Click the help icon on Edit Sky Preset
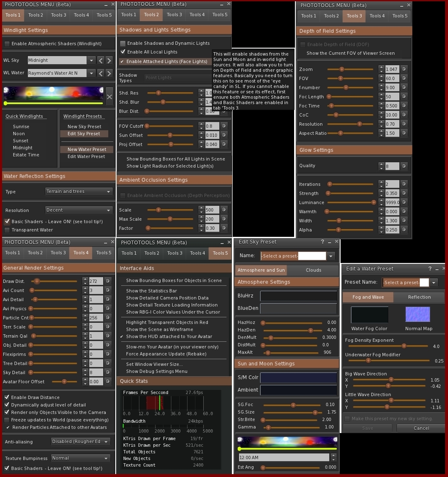The width and height of the screenshot is (448, 477). click(323, 242)
